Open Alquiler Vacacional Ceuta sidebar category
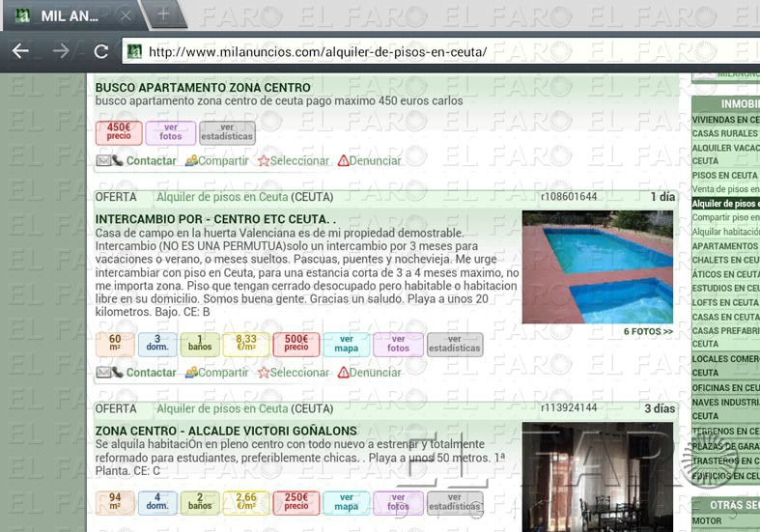 (725, 154)
